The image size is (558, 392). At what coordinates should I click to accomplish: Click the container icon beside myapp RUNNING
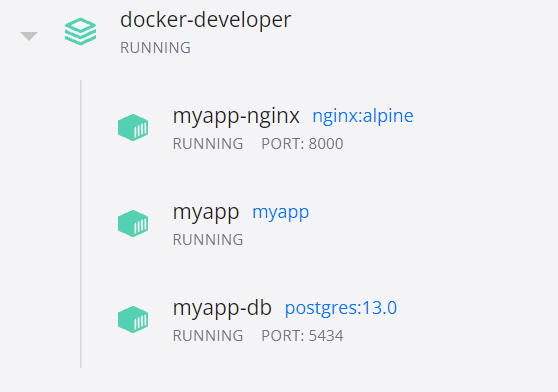pos(133,223)
